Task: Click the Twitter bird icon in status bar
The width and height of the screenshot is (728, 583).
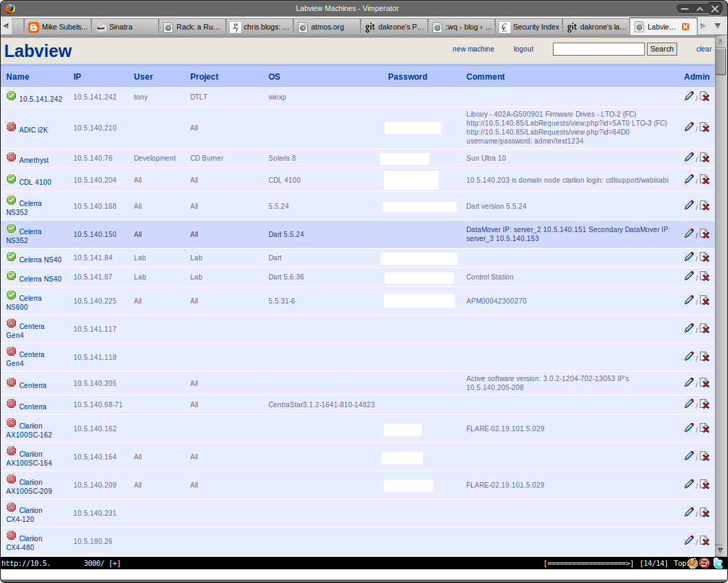Action: pyautogui.click(x=718, y=563)
